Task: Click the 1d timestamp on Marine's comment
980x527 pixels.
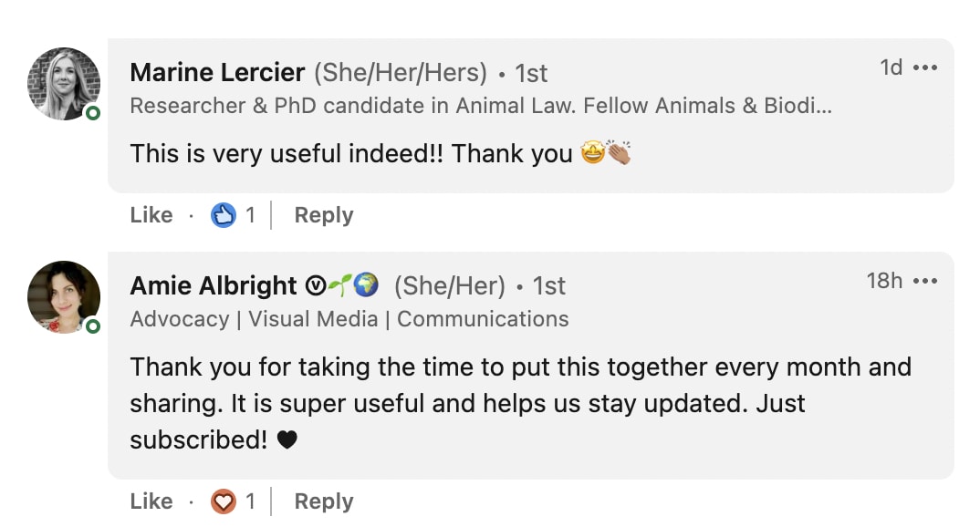Action: [x=891, y=67]
